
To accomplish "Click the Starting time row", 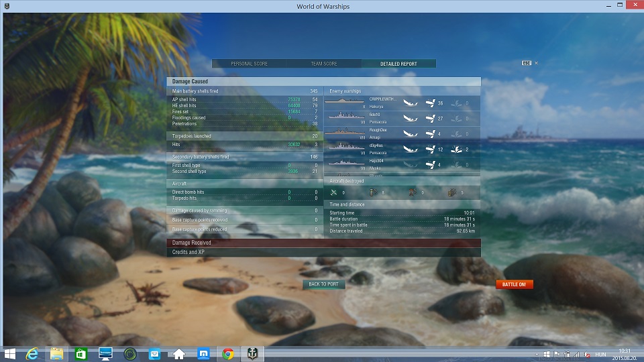I will [402, 213].
